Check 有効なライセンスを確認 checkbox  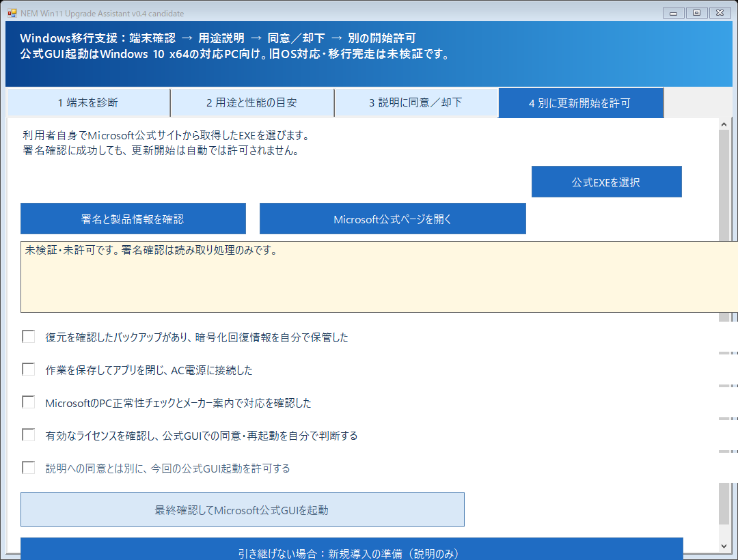point(29,435)
